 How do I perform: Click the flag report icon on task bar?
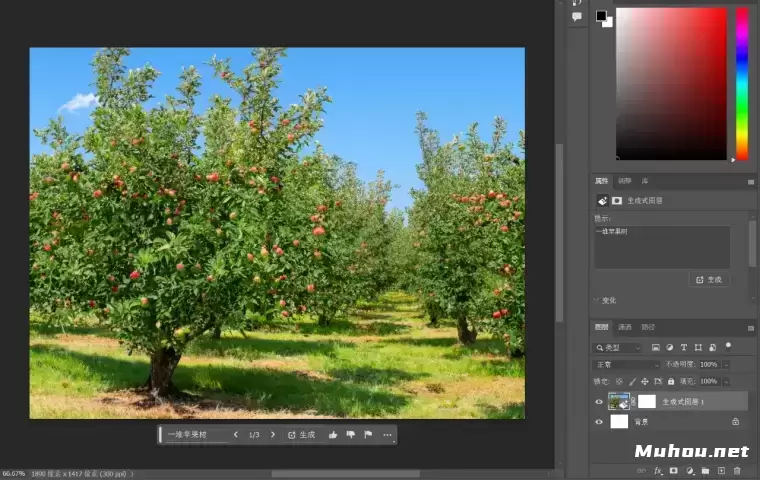[368, 435]
